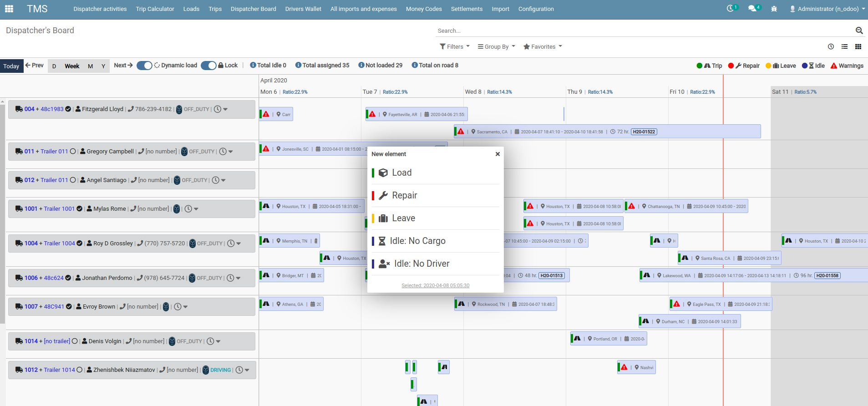The image size is (868, 406).
Task: Click the debug bug icon
Action: point(774,9)
